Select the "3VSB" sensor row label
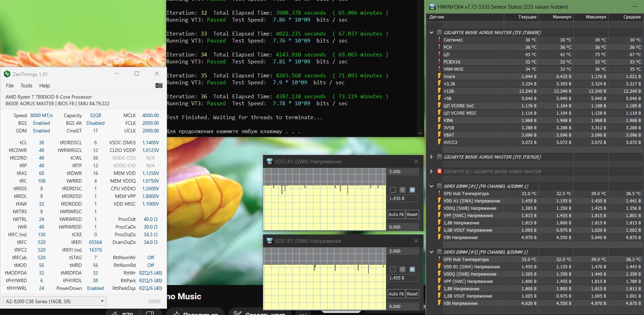Viewport: 644px width, 315px height. pos(448,128)
